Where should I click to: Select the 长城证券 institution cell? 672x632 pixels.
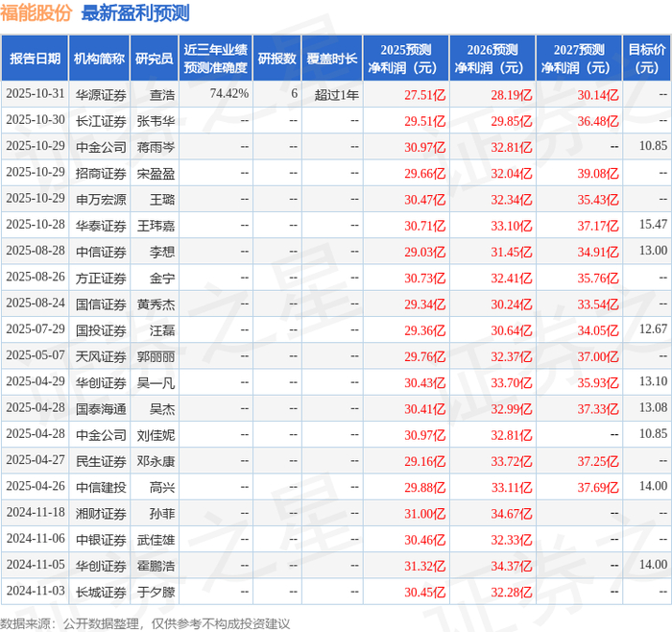tap(101, 592)
